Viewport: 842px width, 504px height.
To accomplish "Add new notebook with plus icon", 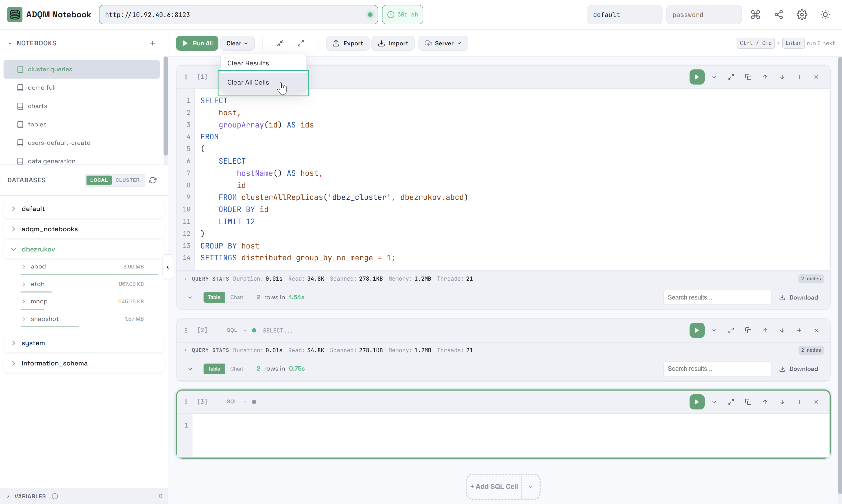I will click(x=152, y=43).
